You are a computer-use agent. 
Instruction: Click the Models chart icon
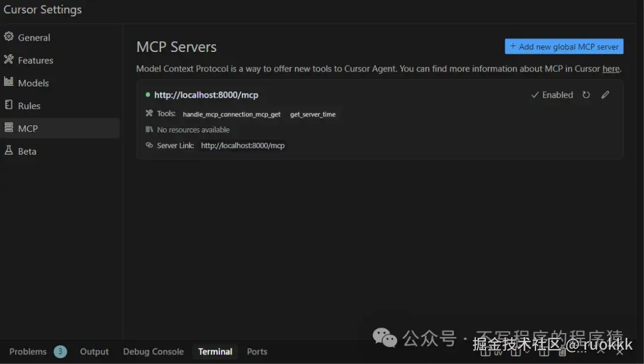point(8,82)
